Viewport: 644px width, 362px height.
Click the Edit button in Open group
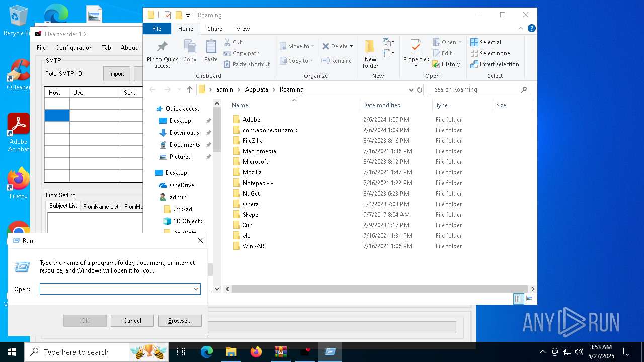[x=443, y=53]
